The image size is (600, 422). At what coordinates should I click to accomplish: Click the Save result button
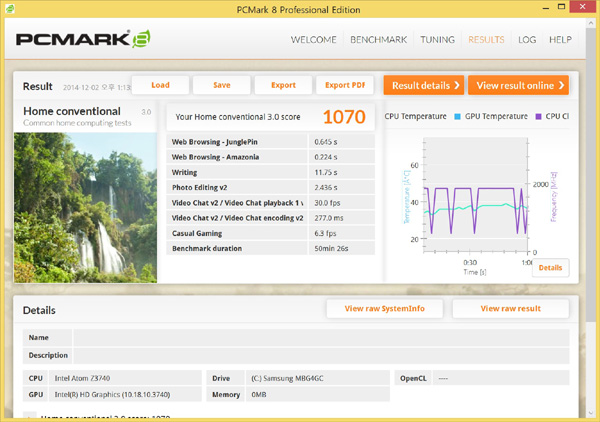tap(222, 85)
